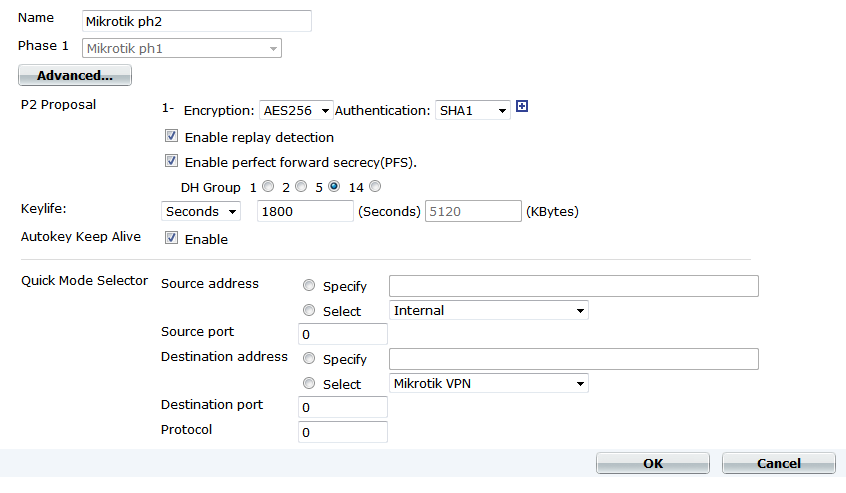Screen dimensions: 846x493
Task: Choose DH Group 14 radio button
Action: pos(375,186)
